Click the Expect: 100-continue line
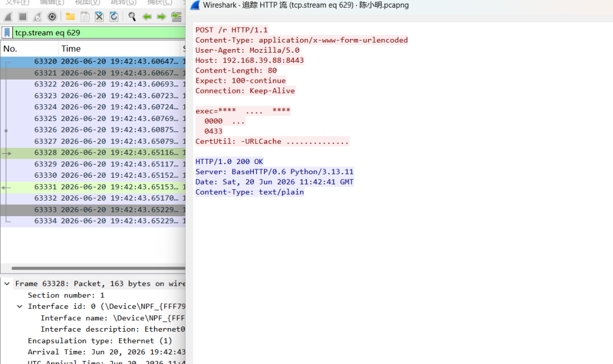 241,81
